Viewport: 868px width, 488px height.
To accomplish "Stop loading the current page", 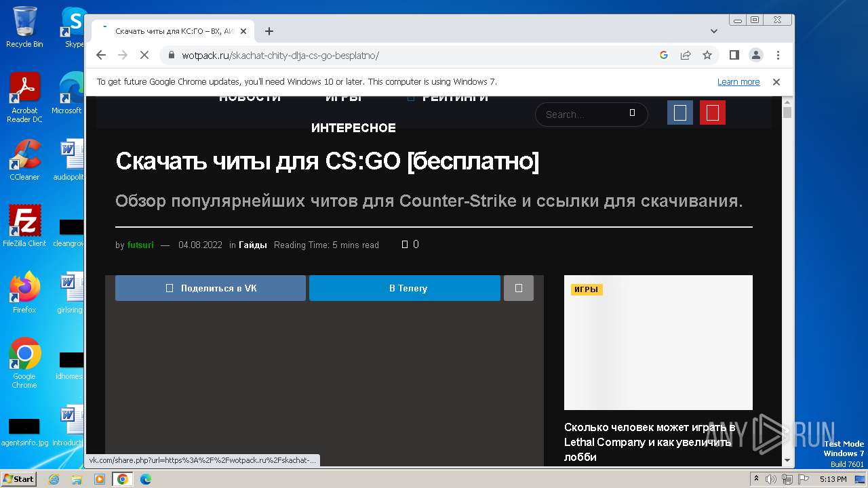I will coord(144,56).
